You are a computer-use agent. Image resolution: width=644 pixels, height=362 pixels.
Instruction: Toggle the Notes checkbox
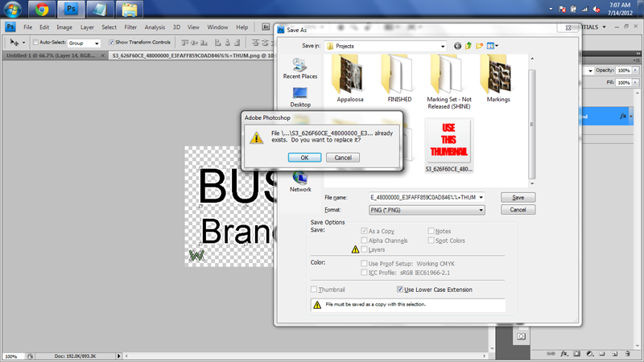tap(431, 231)
